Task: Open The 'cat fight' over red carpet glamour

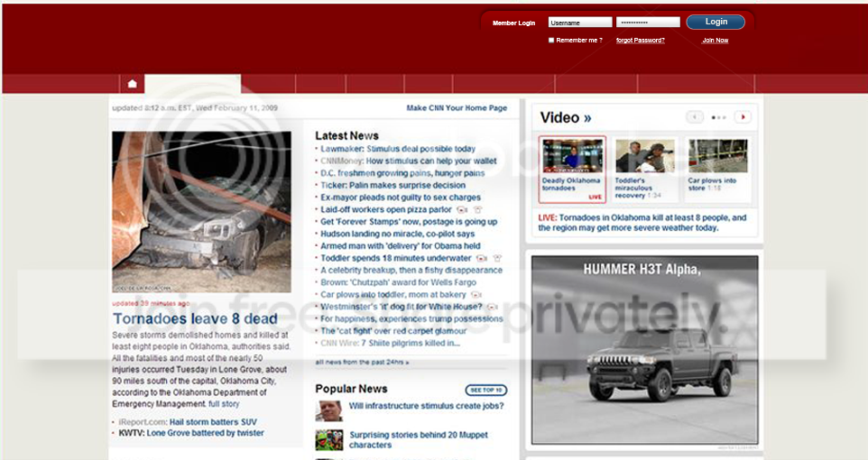Action: (393, 332)
